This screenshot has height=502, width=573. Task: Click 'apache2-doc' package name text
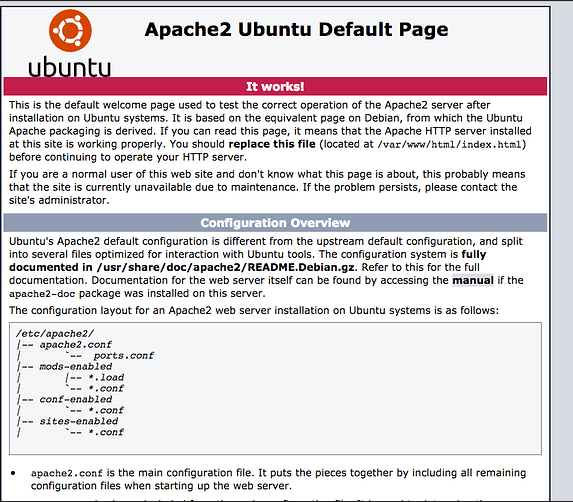tap(42, 294)
